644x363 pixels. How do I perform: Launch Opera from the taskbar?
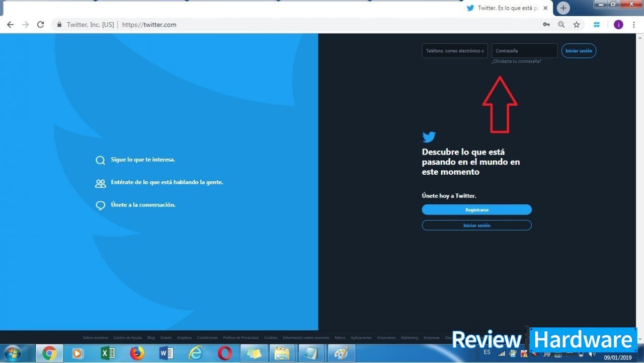(x=224, y=353)
